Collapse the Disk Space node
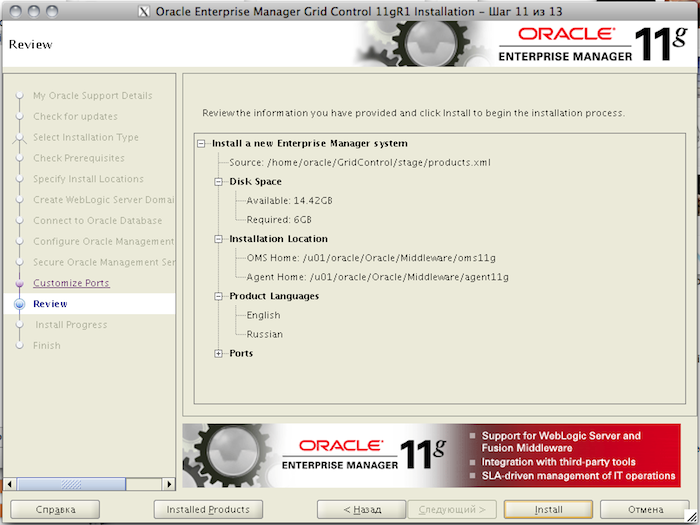 coord(218,182)
